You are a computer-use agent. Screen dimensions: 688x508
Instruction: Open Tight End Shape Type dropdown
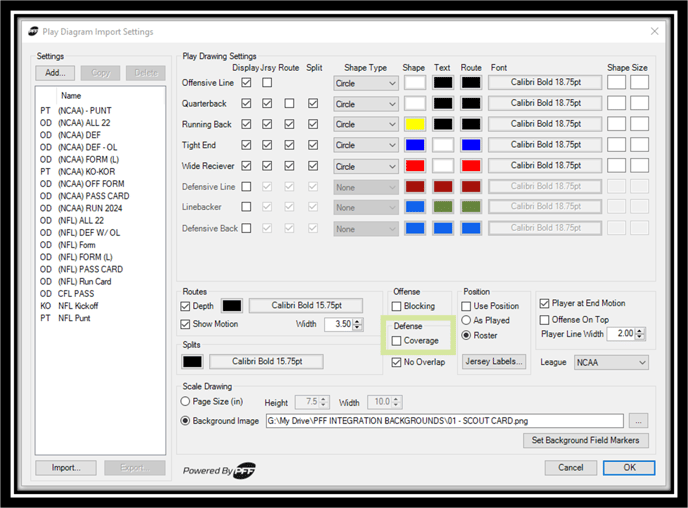(366, 145)
